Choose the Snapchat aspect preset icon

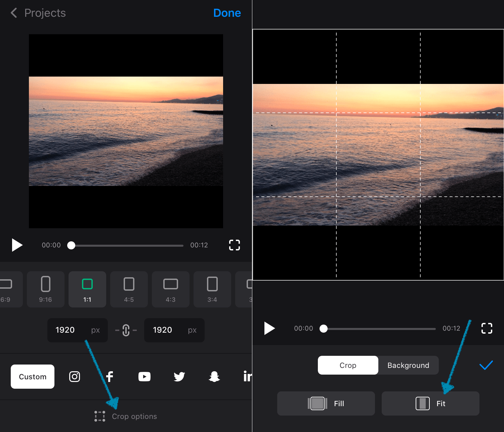pyautogui.click(x=214, y=376)
